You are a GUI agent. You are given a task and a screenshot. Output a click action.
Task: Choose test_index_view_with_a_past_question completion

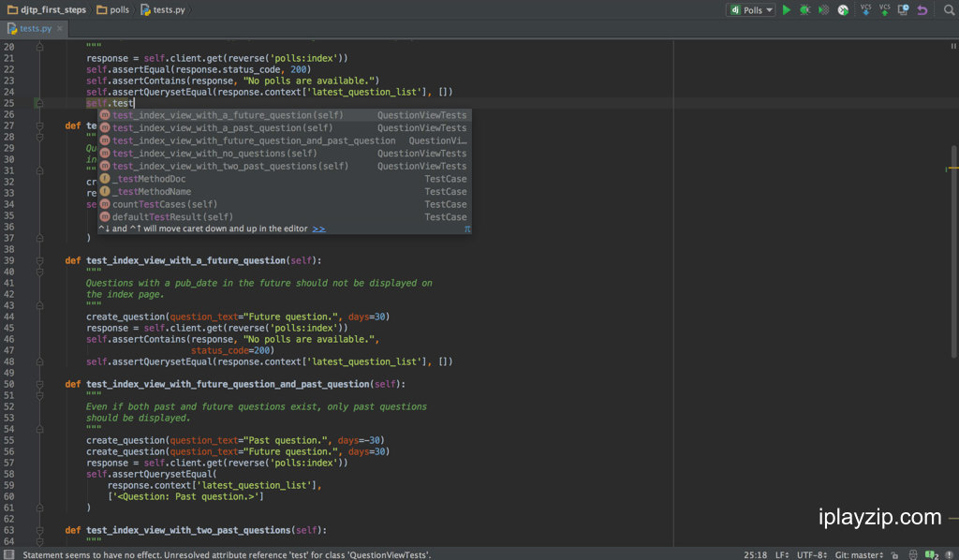coord(285,127)
